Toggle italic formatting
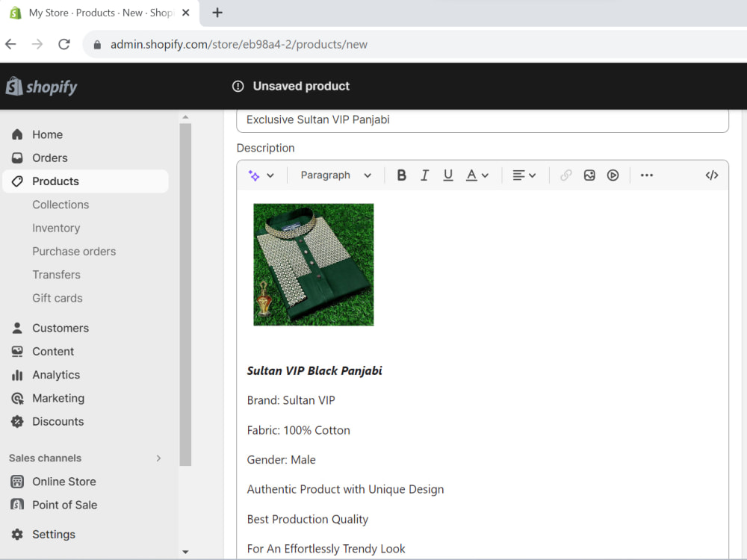The image size is (747, 560). 424,175
